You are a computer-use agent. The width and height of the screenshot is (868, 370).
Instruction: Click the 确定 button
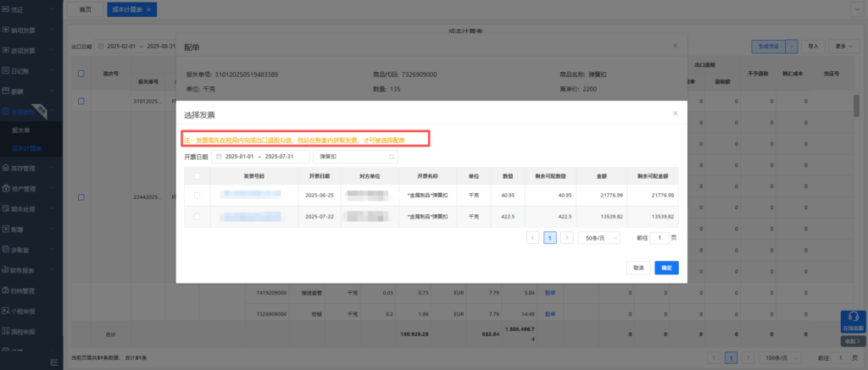pos(666,268)
